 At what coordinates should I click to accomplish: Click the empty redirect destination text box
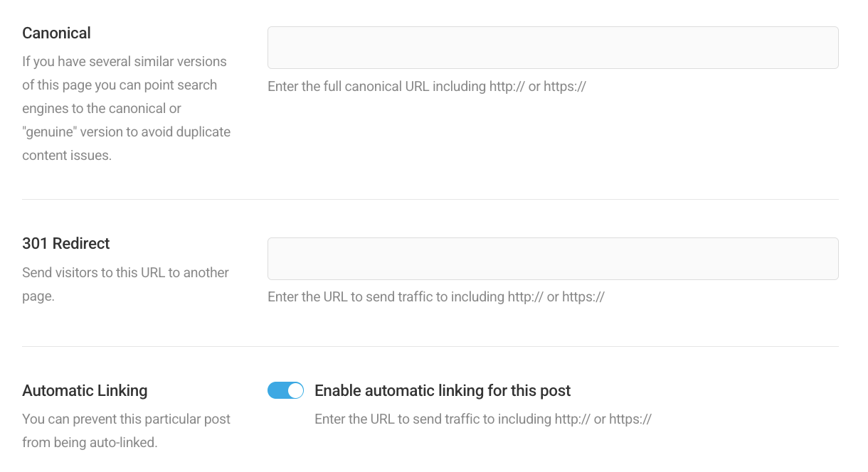(x=553, y=258)
